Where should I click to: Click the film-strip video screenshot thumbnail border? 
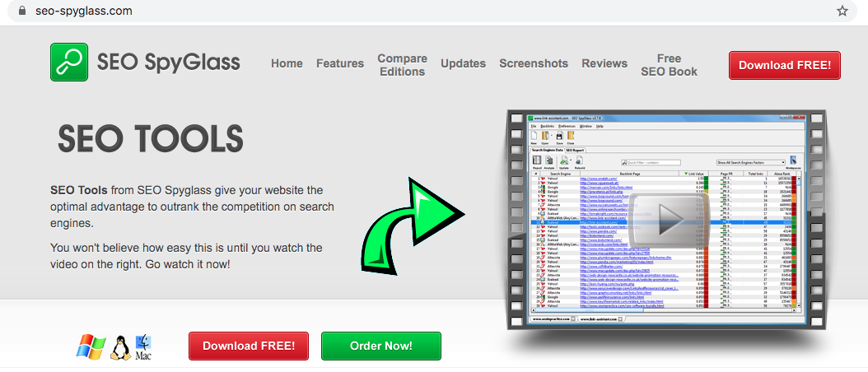(666, 221)
